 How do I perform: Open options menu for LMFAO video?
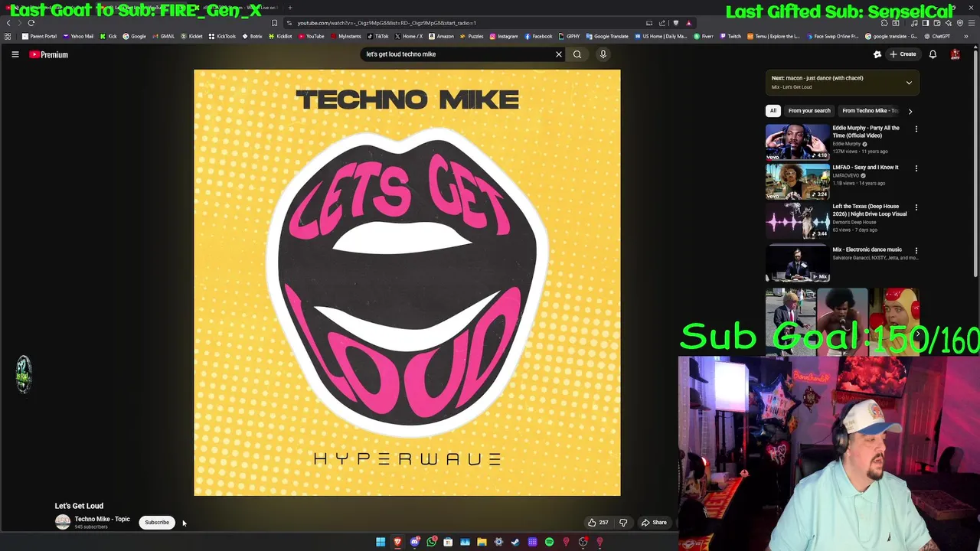pyautogui.click(x=916, y=168)
